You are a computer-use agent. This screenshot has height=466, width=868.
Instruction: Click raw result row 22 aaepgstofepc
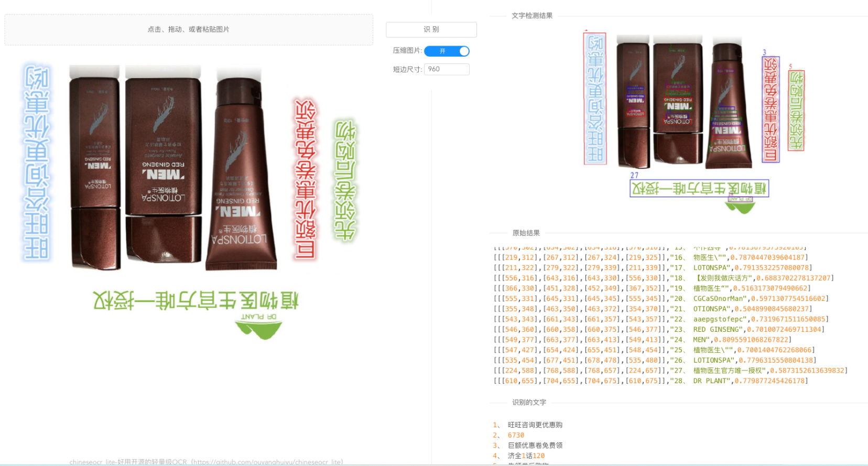(661, 319)
